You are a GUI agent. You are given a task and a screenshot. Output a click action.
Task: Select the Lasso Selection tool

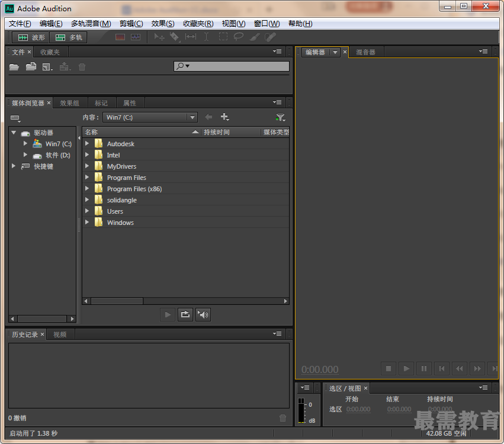pyautogui.click(x=238, y=37)
